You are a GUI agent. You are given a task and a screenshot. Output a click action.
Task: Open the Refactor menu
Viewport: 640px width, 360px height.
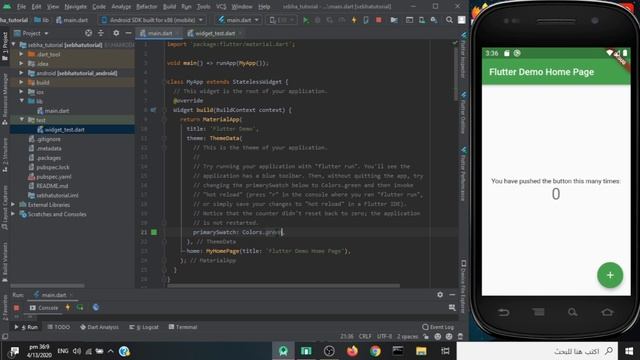pyautogui.click(x=147, y=7)
